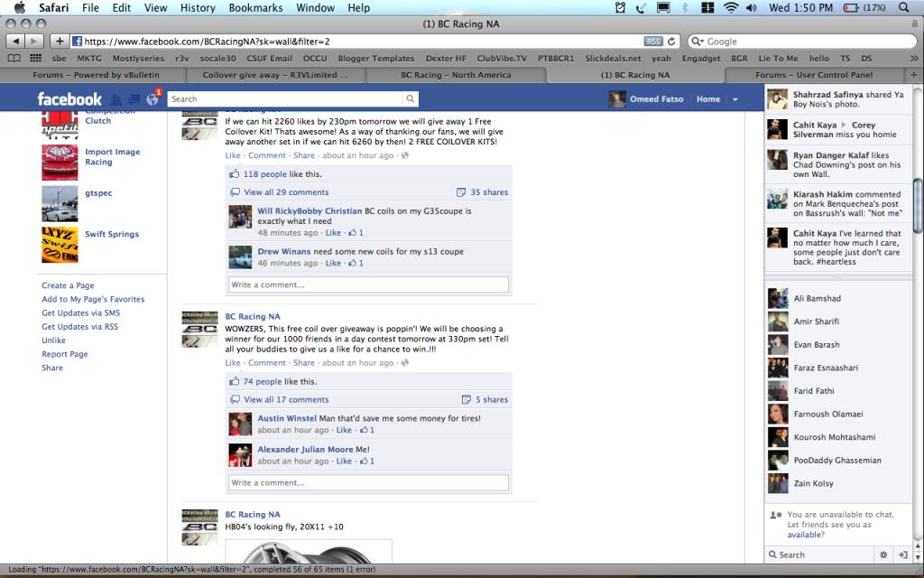The width and height of the screenshot is (924, 578).
Task: Show hidden bookmarks via overflow chevron
Action: (x=914, y=58)
